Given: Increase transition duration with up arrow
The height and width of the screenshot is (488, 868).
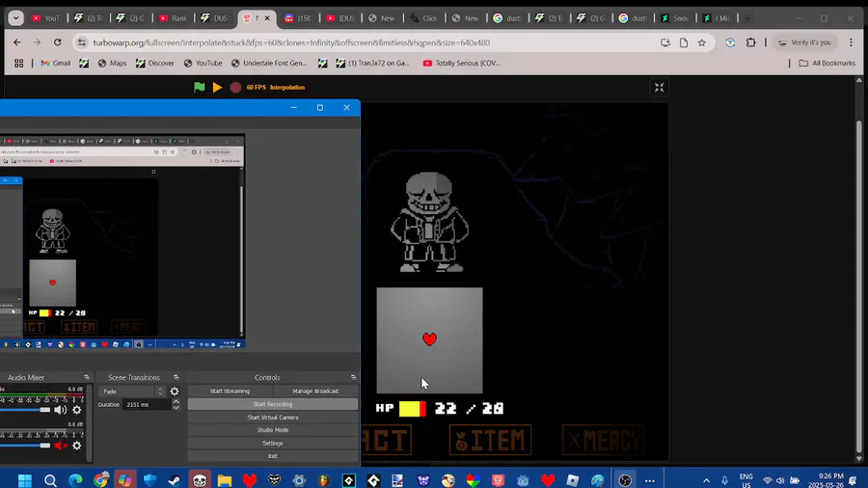Looking at the screenshot, I should [x=176, y=402].
